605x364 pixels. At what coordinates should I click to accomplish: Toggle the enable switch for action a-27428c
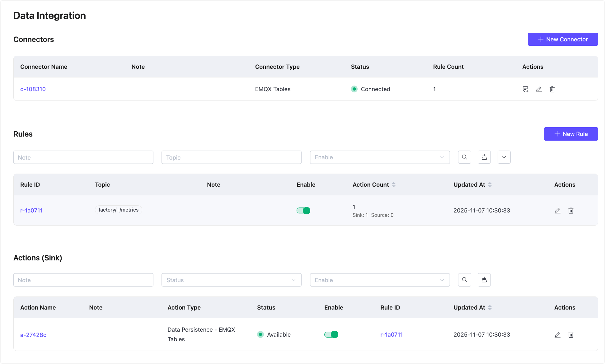pos(331,334)
